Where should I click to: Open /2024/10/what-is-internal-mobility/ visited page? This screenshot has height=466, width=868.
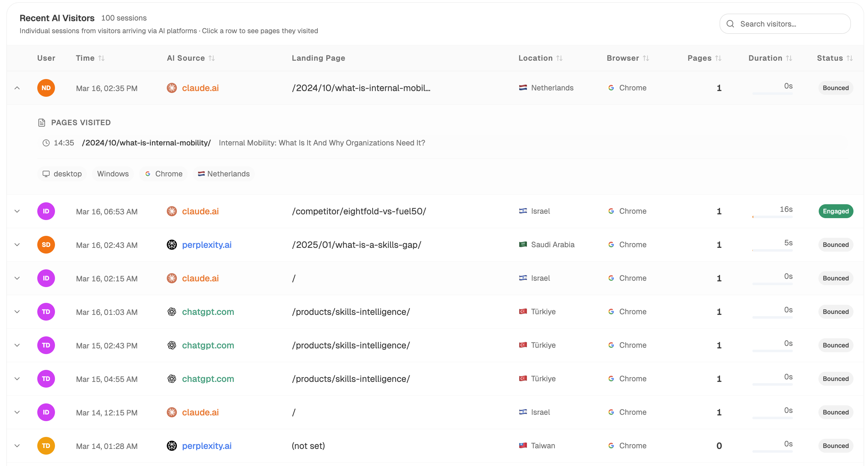(147, 143)
